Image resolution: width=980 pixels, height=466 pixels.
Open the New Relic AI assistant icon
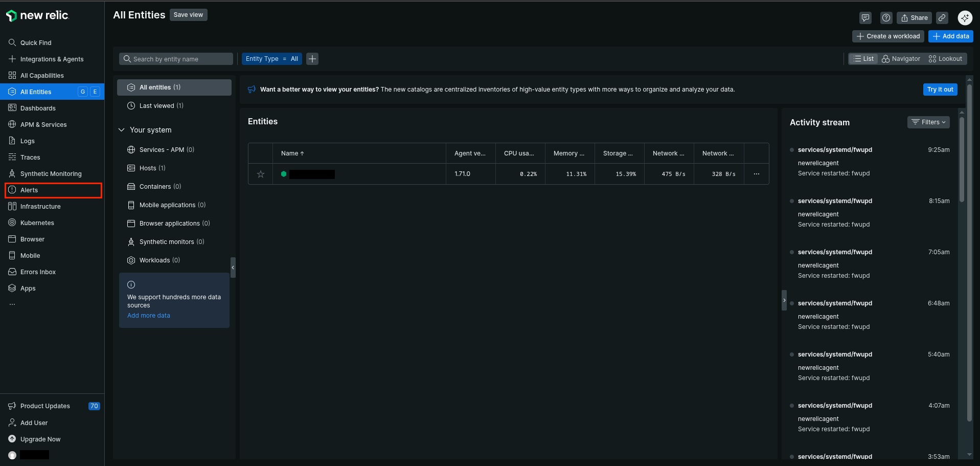tap(965, 18)
